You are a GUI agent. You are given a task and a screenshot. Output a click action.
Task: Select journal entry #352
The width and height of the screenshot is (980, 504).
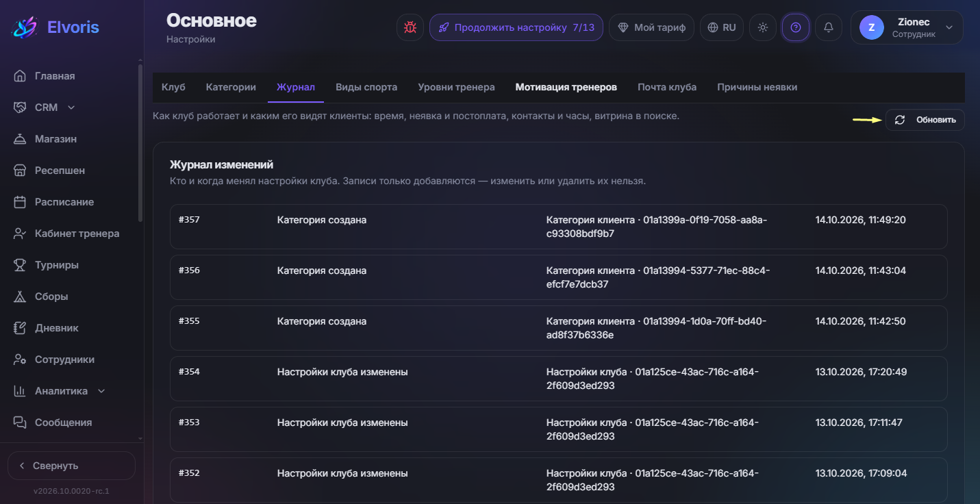[558, 480]
